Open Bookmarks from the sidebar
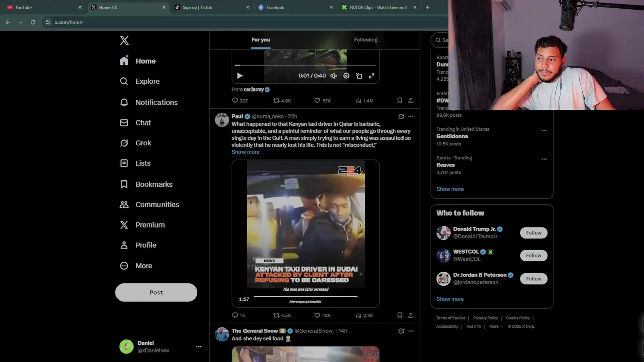 coord(146,184)
